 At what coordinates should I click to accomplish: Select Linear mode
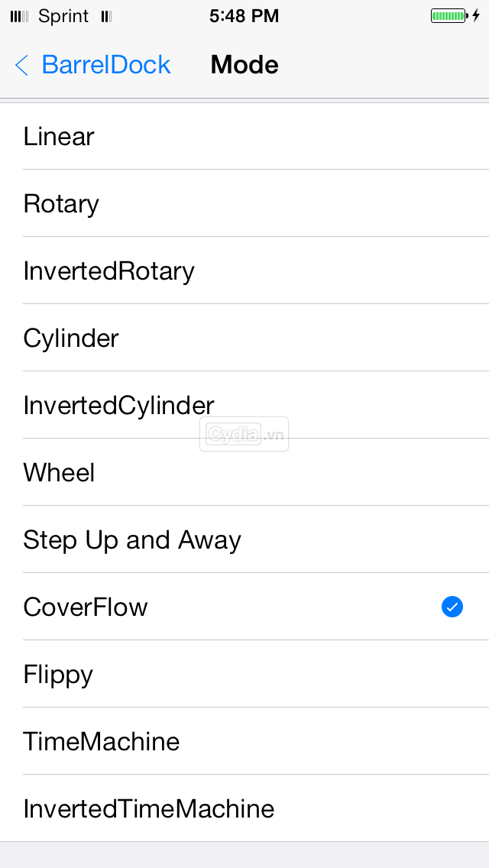point(244,136)
